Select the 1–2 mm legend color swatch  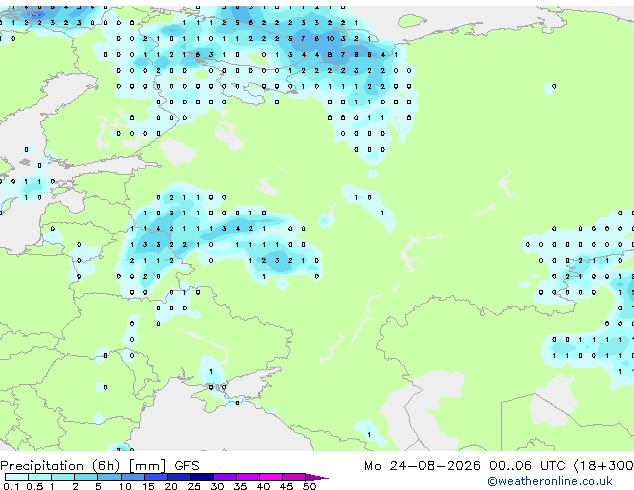pos(63,477)
